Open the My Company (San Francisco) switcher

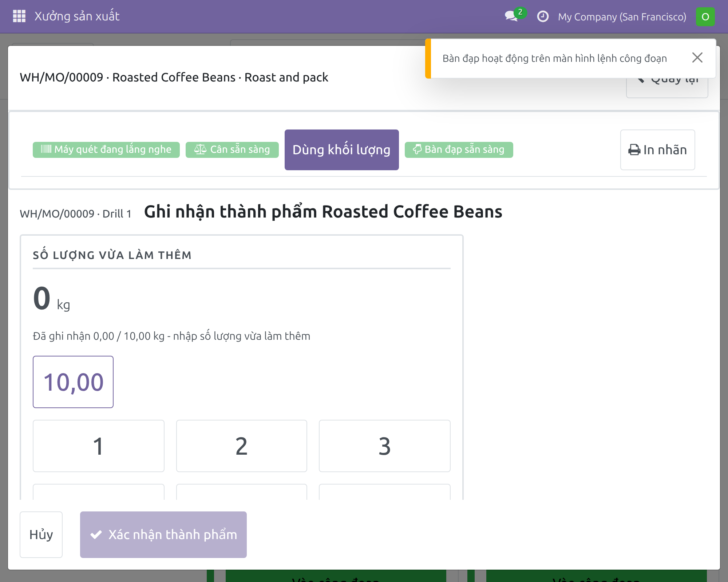pos(622,17)
